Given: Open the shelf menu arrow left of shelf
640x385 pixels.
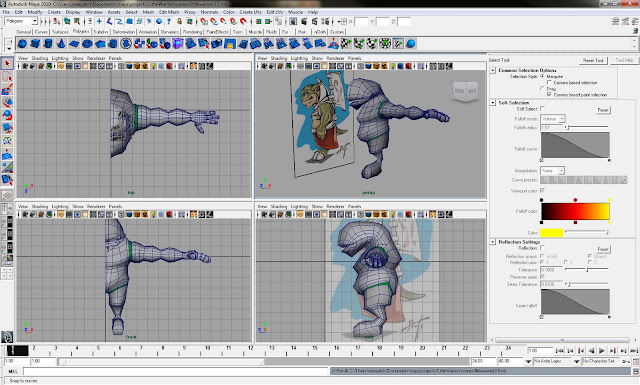Looking at the screenshot, I should [x=9, y=48].
